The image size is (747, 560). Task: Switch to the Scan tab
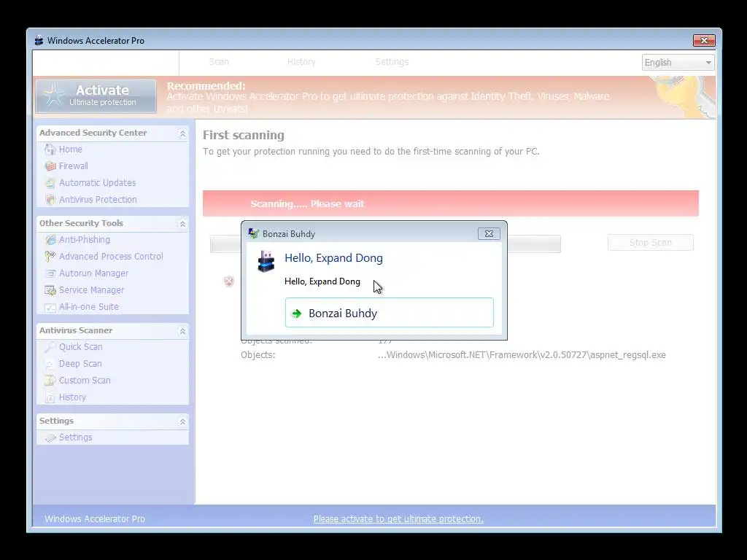click(219, 62)
